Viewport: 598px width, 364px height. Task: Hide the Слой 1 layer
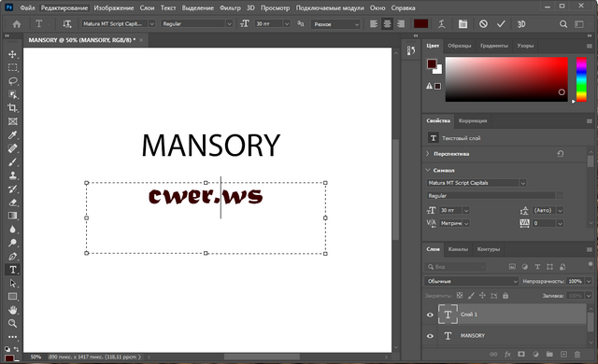tap(430, 315)
